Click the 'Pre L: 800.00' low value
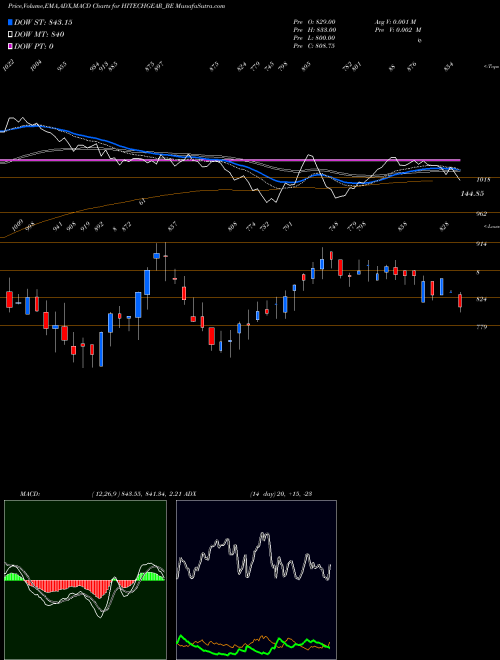Screen dimensions: 500x660 [x=314, y=38]
